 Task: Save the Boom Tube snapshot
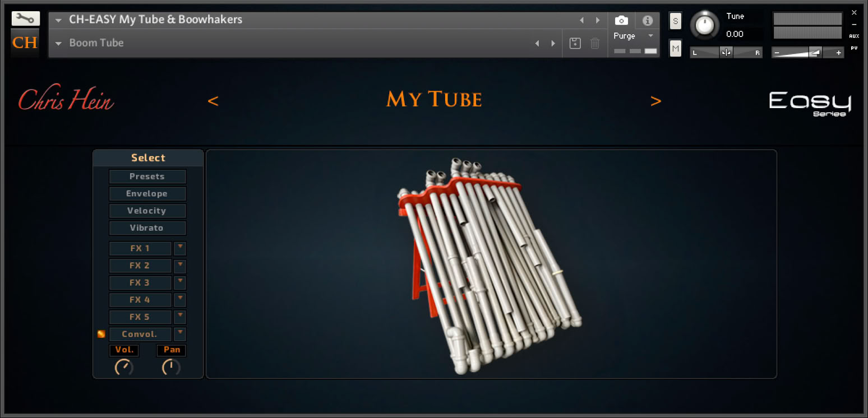point(575,43)
